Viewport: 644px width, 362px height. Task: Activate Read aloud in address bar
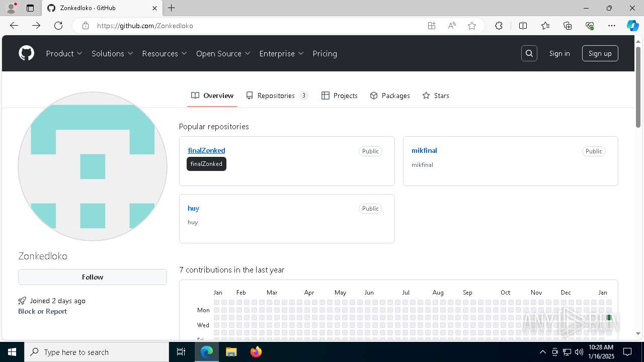pos(452,26)
